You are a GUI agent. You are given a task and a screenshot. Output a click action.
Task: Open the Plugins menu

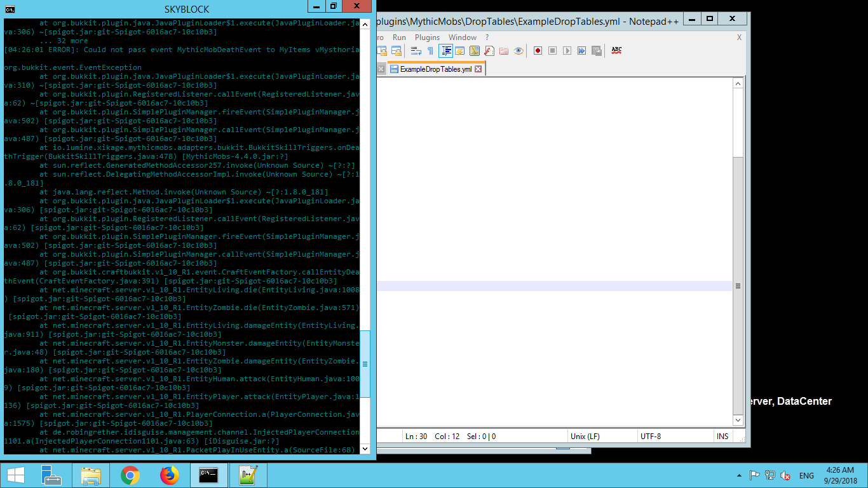[427, 37]
